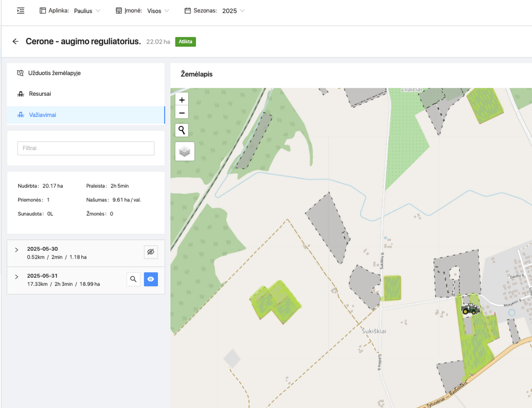Image resolution: width=532 pixels, height=408 pixels.
Task: Zoom out on the map
Action: point(182,113)
